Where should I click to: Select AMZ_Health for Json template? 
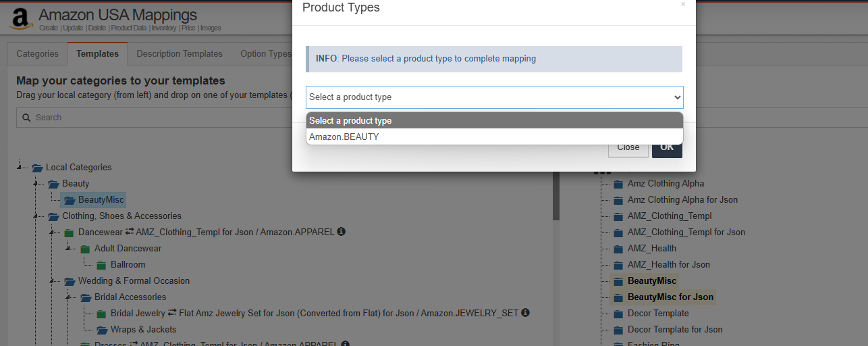pos(669,264)
